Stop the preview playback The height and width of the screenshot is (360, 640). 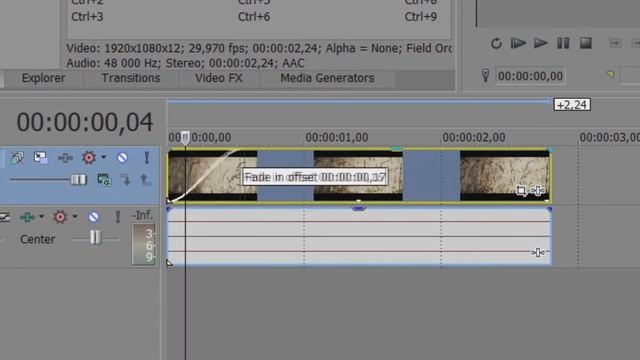586,43
